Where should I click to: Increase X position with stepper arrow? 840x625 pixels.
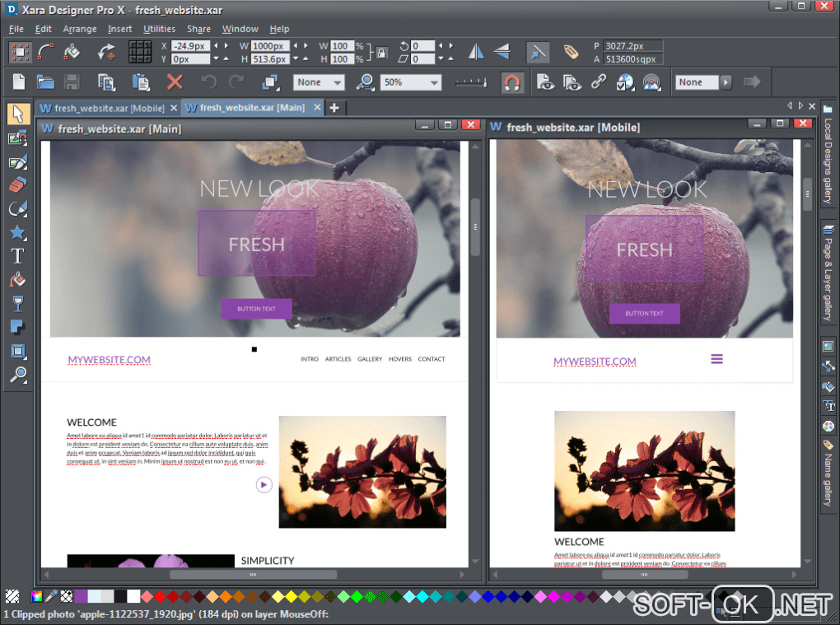pyautogui.click(x=226, y=46)
